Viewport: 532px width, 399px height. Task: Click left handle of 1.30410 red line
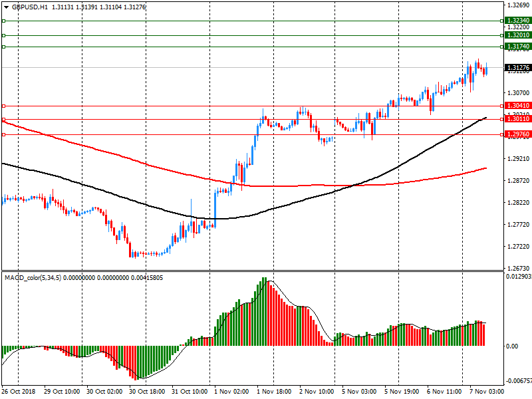pos(4,106)
